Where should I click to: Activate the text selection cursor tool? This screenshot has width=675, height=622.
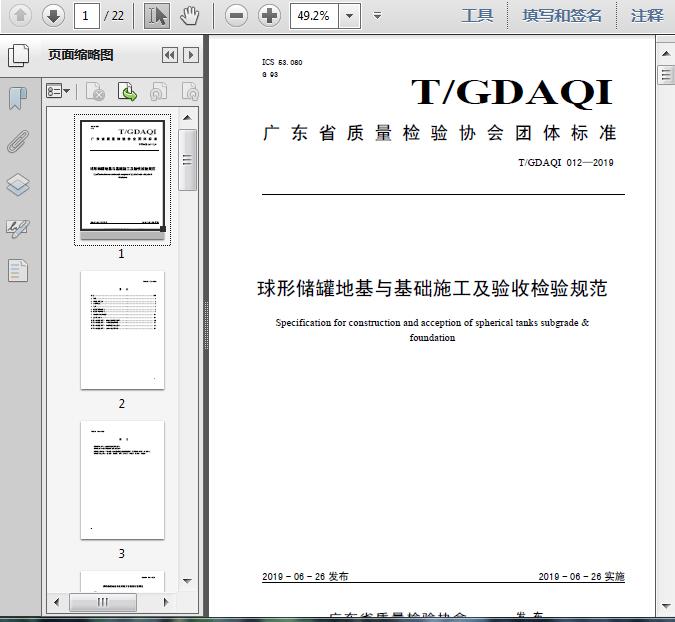click(157, 16)
